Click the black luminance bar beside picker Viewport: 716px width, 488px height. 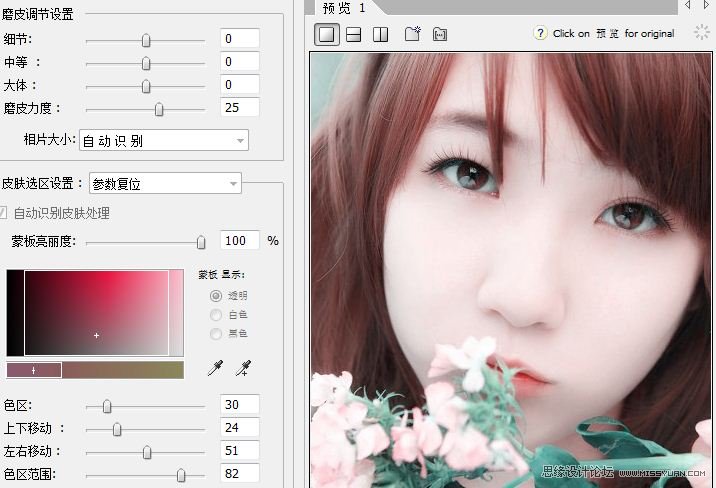pyautogui.click(x=15, y=313)
